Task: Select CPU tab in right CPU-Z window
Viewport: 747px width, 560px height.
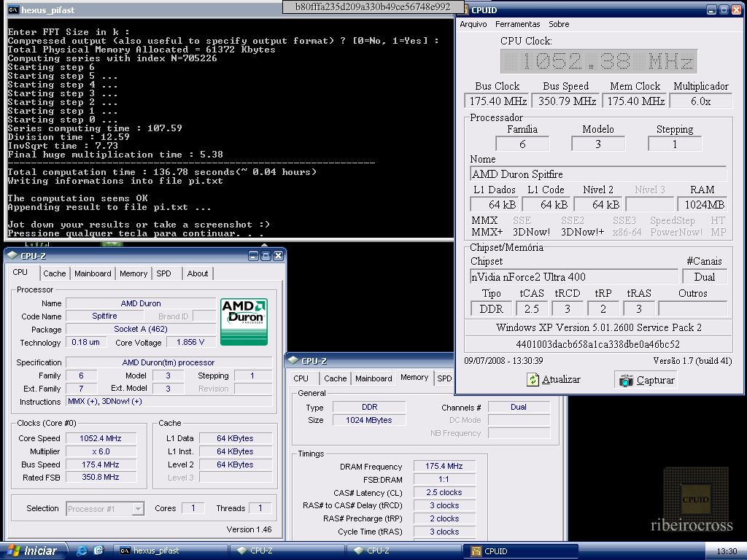Action: click(x=301, y=378)
